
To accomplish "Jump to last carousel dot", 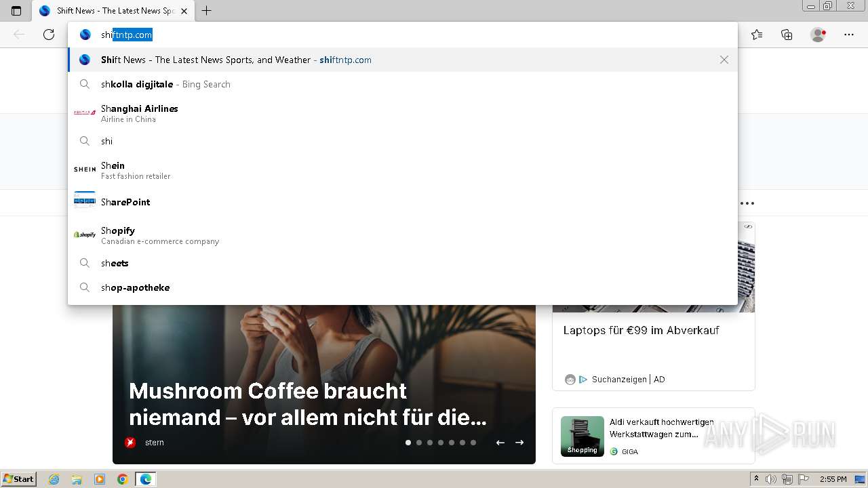I will [473, 443].
